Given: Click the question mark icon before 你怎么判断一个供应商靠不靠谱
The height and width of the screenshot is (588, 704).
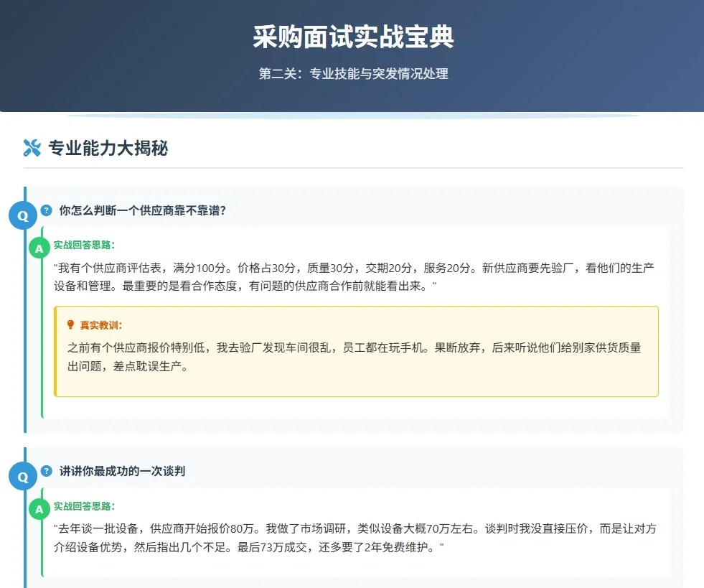Looking at the screenshot, I should (47, 209).
